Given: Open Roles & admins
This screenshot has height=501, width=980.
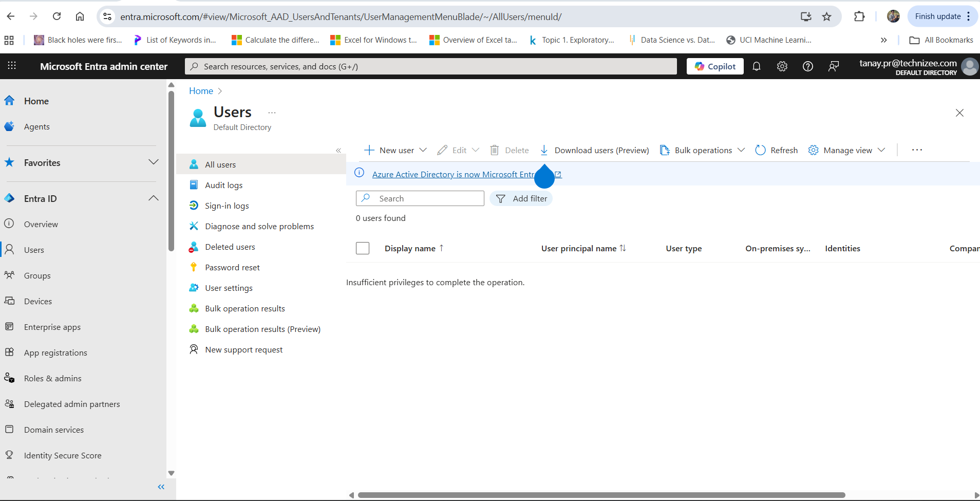Looking at the screenshot, I should (53, 378).
